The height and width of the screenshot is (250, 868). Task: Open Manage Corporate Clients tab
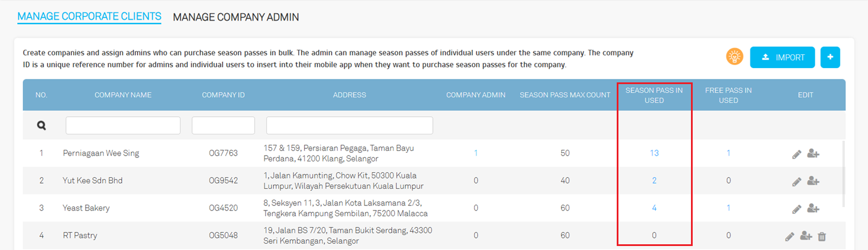click(x=89, y=17)
